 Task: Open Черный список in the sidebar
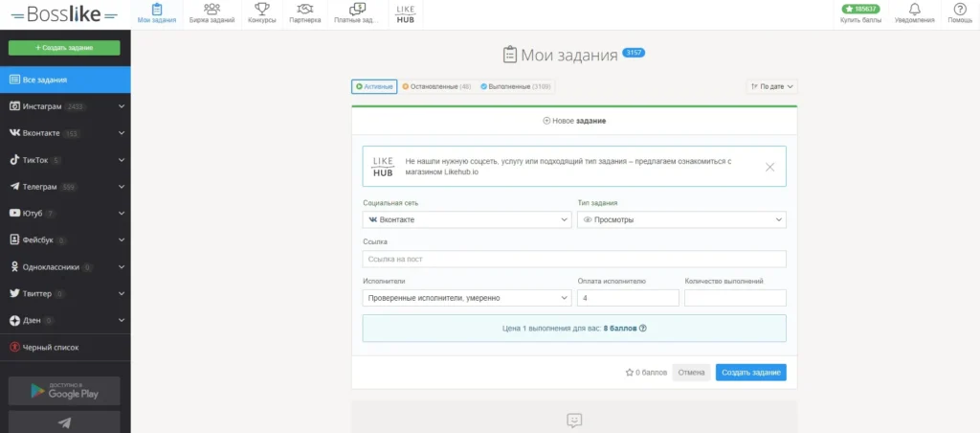click(65, 347)
